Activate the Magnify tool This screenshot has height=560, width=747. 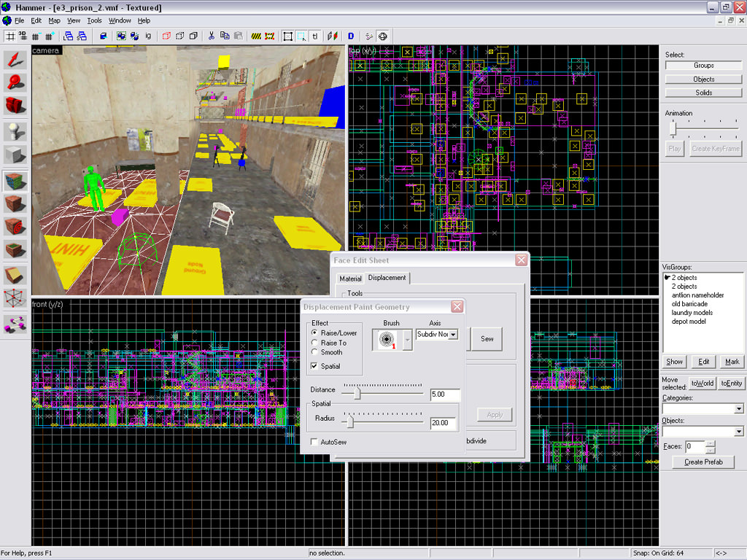pyautogui.click(x=15, y=84)
